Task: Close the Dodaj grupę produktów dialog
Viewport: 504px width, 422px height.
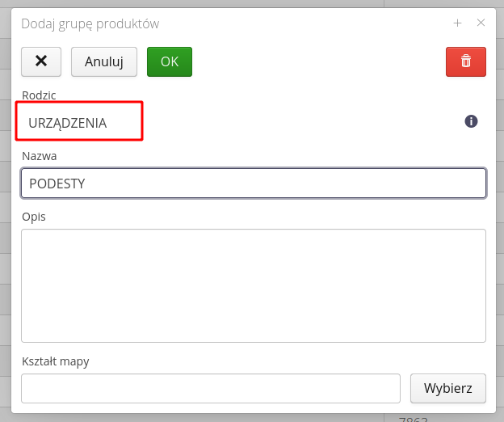Action: coord(481,23)
